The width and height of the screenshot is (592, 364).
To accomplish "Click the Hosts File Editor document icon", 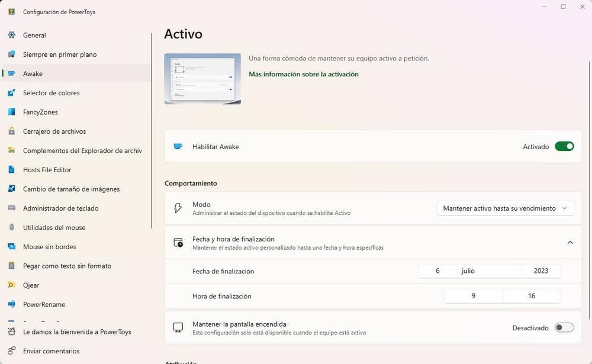I will (12, 170).
